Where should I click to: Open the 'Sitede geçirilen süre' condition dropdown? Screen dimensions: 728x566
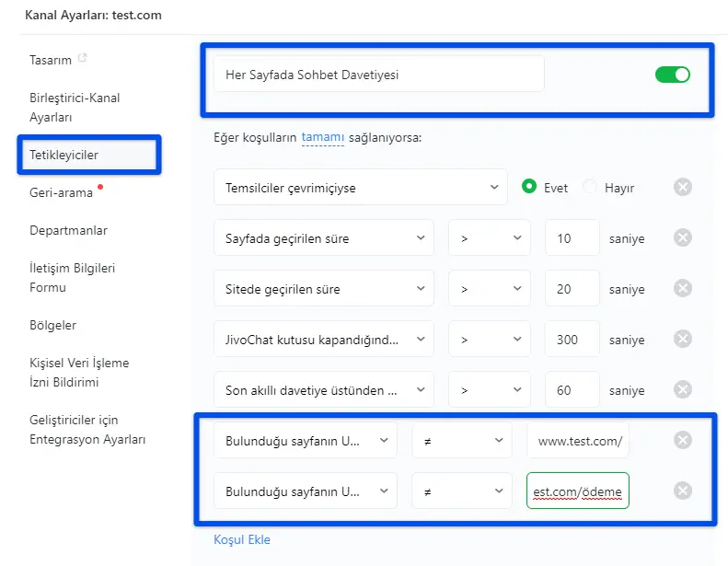[x=323, y=289]
